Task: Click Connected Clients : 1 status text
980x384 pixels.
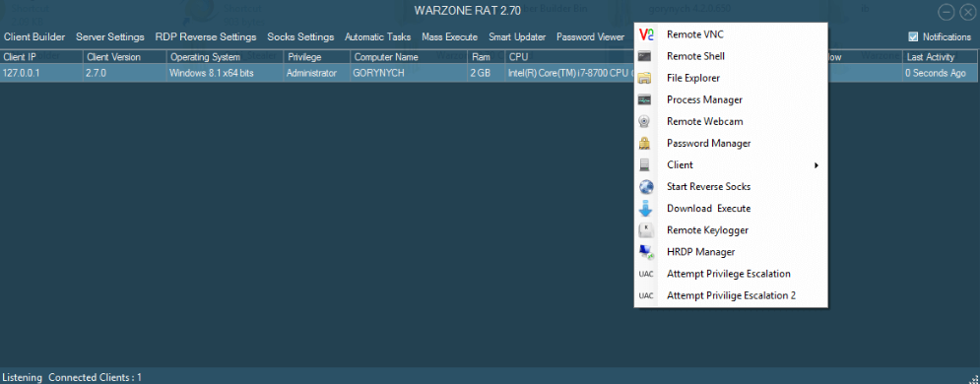Action: [x=95, y=377]
